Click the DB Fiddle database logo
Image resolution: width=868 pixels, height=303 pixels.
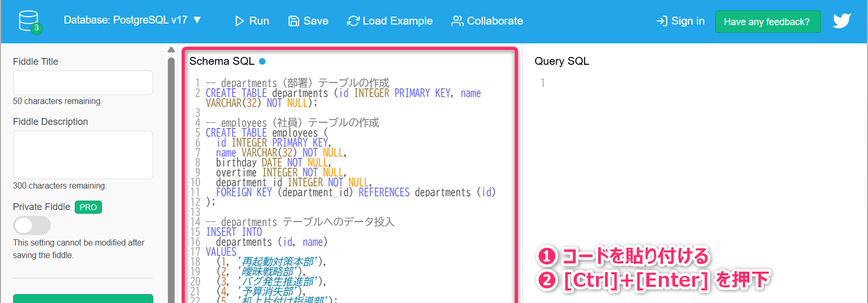point(29,21)
